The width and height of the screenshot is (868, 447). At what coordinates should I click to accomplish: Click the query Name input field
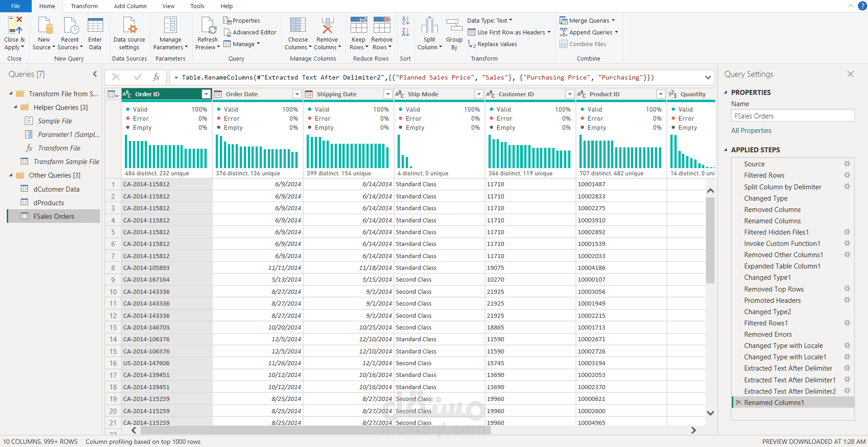tap(792, 116)
